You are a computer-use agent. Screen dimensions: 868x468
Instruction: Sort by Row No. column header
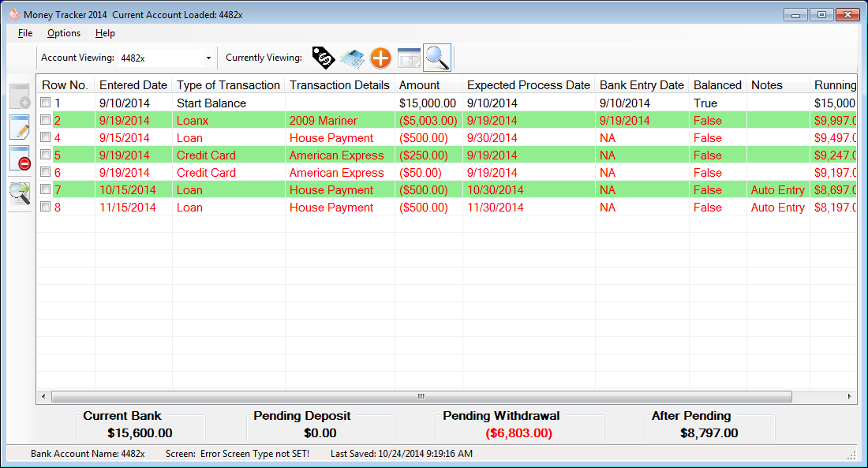65,84
